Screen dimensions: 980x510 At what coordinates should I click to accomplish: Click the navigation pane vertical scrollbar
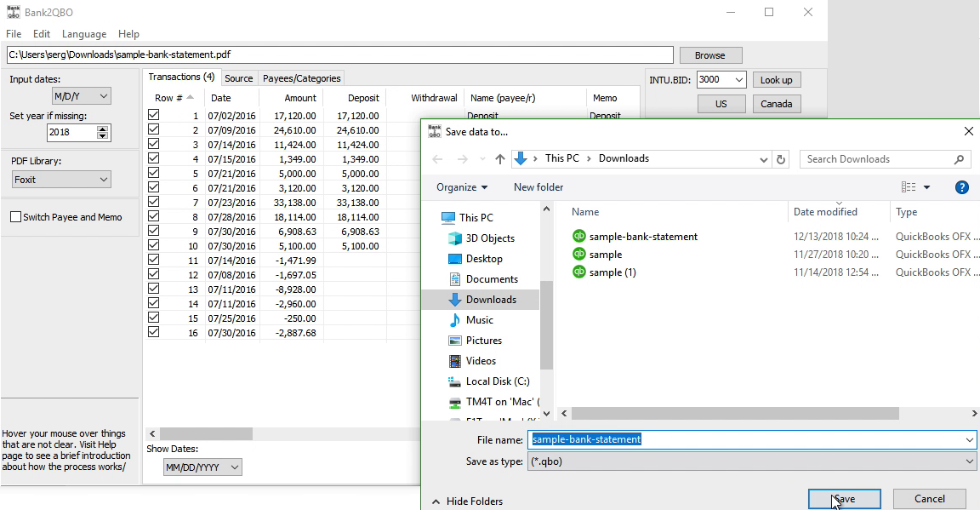click(x=546, y=325)
